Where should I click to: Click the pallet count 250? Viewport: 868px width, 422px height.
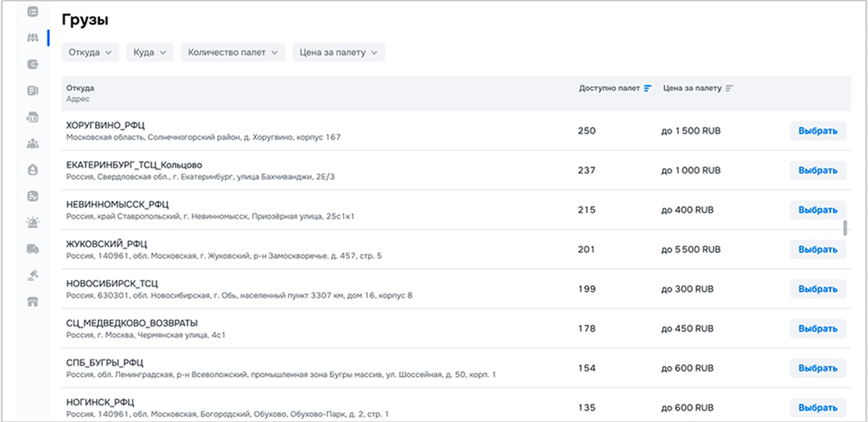click(587, 131)
